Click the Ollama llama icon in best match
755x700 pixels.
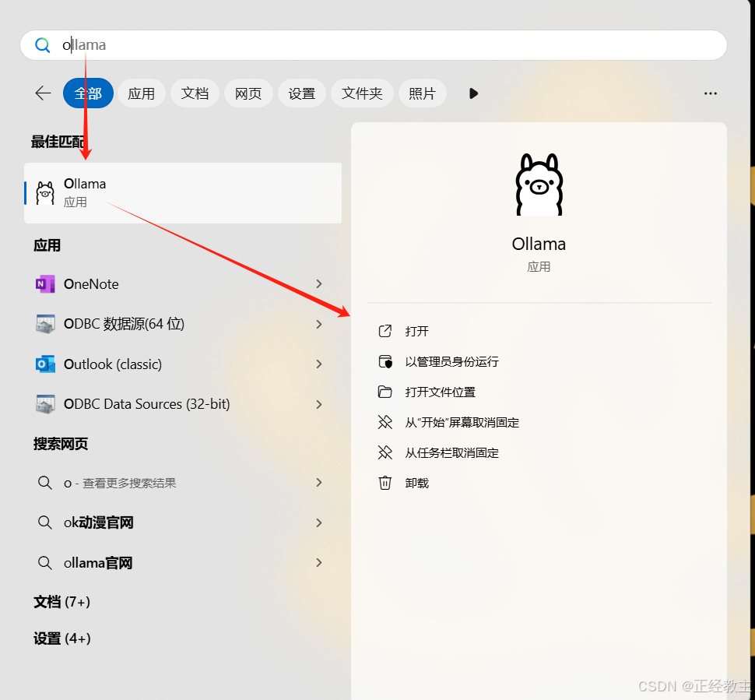click(45, 193)
